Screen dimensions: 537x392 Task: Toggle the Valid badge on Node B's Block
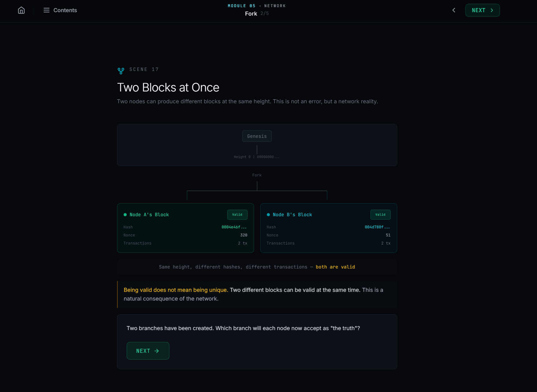coord(380,214)
